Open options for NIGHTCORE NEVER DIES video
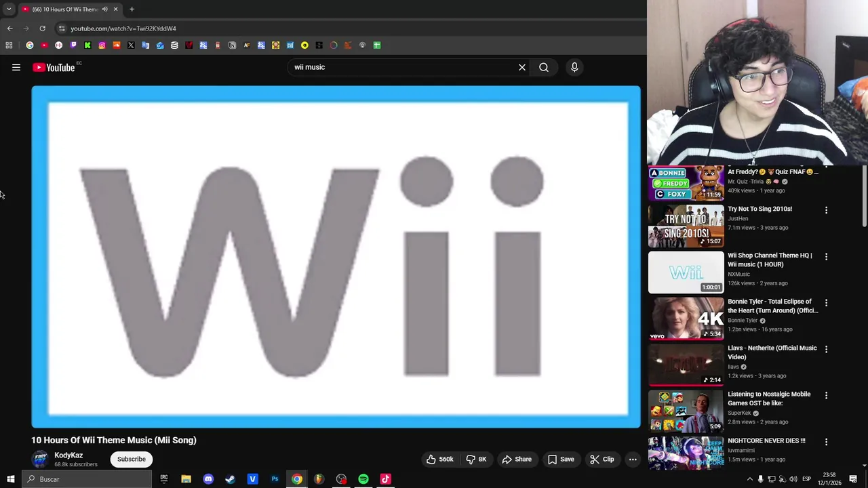The height and width of the screenshot is (488, 868). (826, 441)
